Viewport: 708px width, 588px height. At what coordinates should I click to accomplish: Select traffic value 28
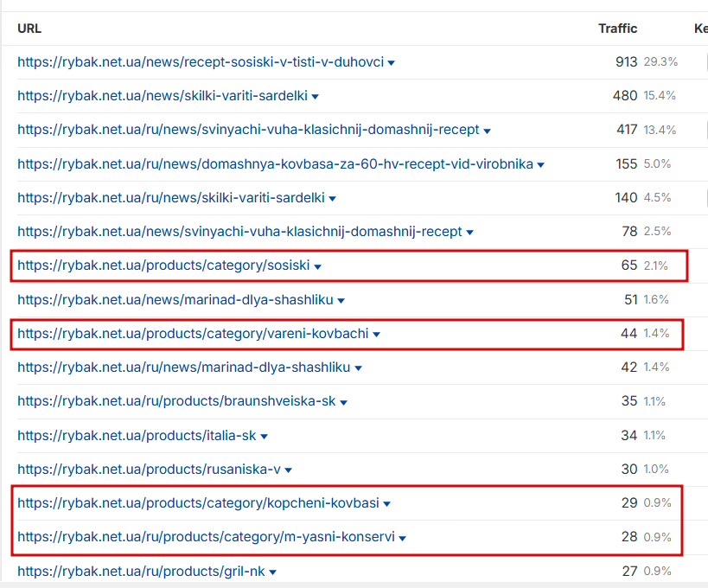pyautogui.click(x=629, y=536)
